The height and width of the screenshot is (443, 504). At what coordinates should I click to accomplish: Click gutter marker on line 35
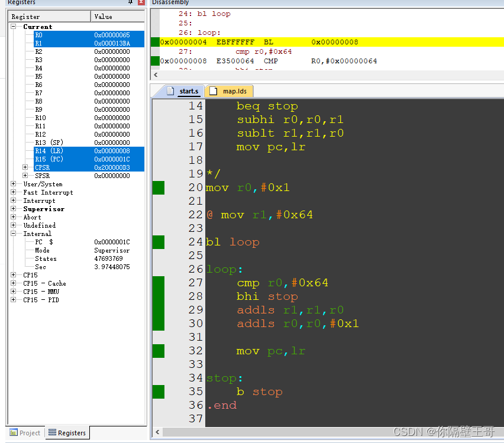[159, 392]
